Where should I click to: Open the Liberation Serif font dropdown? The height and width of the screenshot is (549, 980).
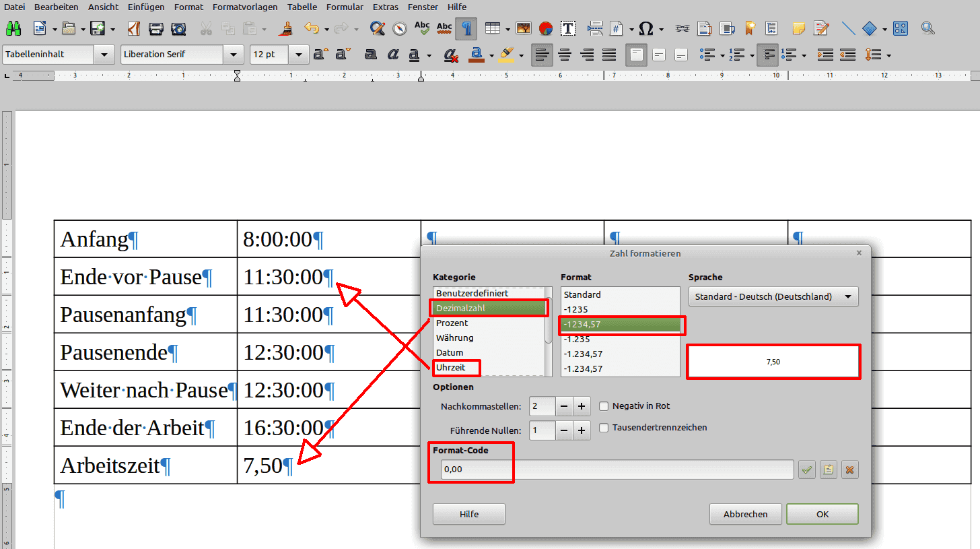[x=234, y=55]
